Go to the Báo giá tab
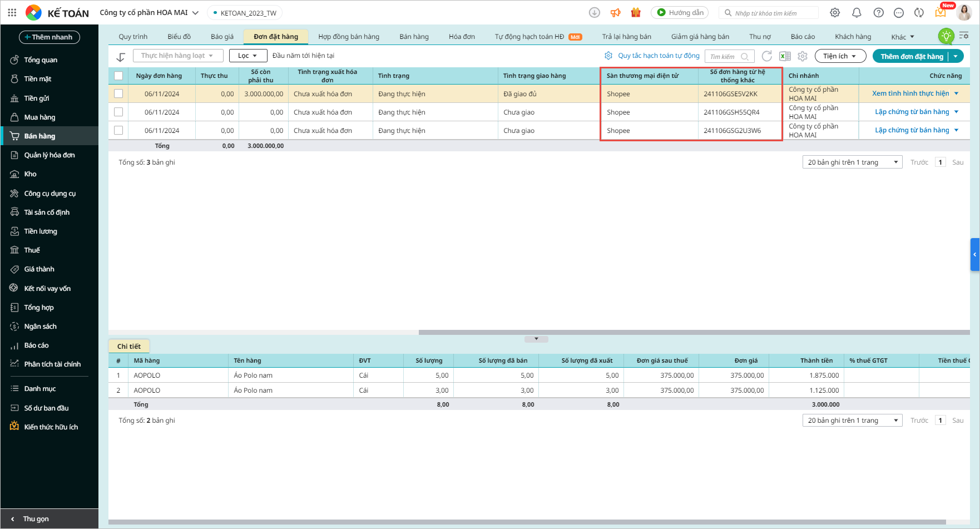 point(222,37)
